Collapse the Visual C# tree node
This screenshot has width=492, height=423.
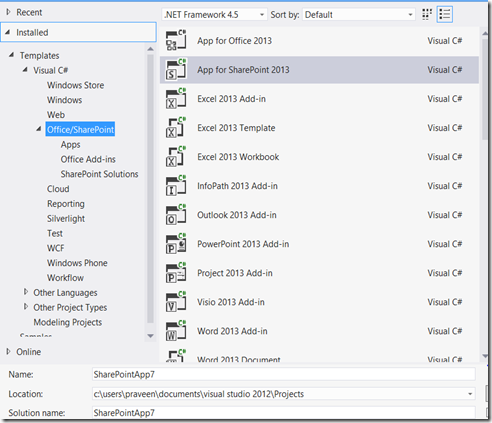coord(25,70)
